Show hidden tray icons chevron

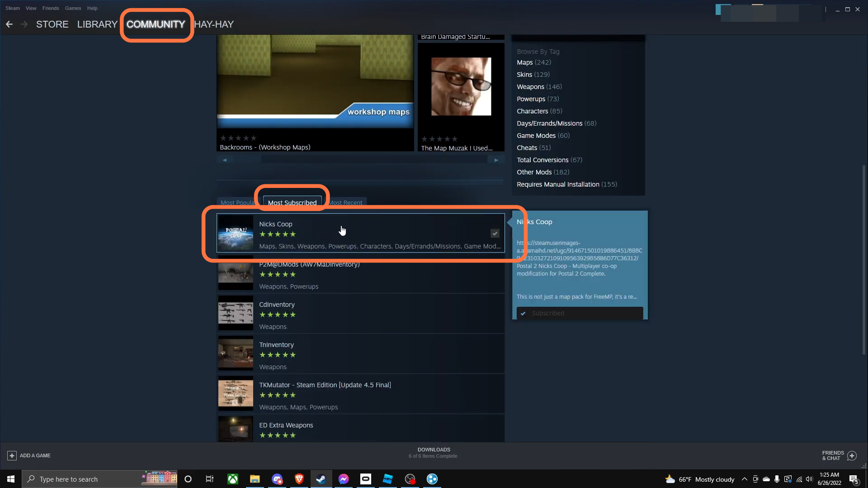coord(744,479)
